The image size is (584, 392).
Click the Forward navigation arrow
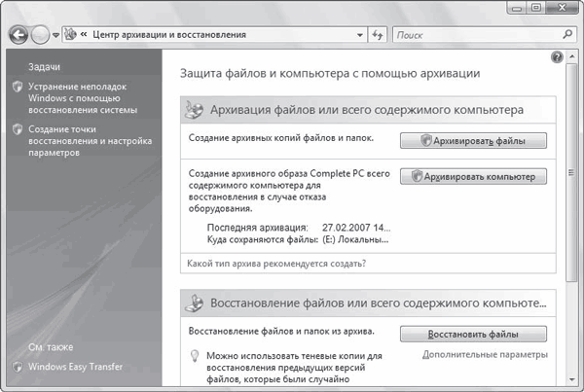[x=40, y=34]
